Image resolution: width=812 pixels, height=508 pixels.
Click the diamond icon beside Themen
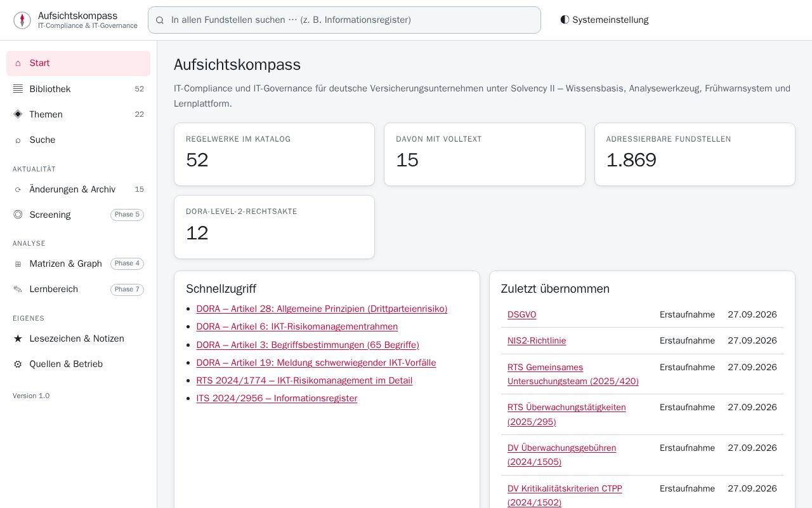coord(18,114)
